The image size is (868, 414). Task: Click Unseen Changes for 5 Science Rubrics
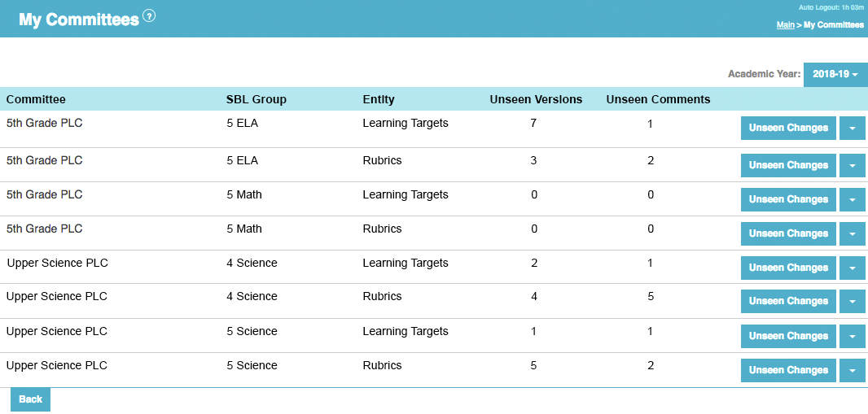pyautogui.click(x=788, y=370)
